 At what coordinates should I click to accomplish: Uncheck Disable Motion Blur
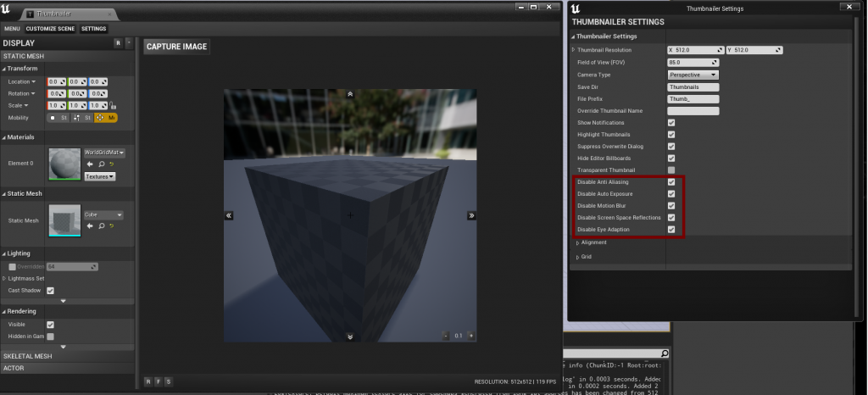point(671,206)
